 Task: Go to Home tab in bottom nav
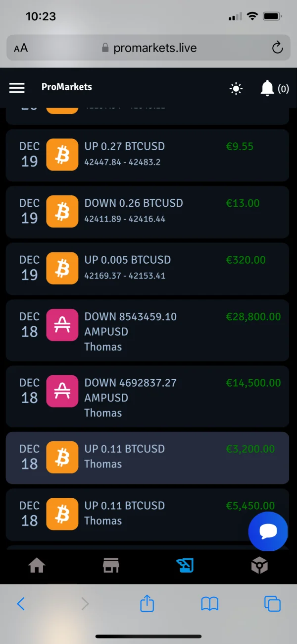tap(37, 565)
